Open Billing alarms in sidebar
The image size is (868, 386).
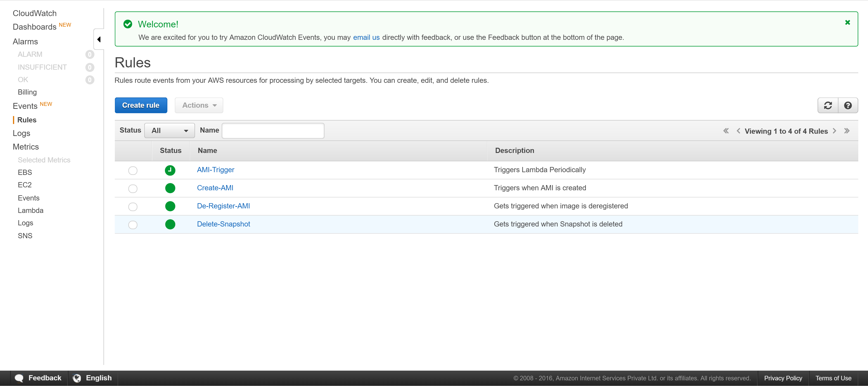pyautogui.click(x=27, y=92)
